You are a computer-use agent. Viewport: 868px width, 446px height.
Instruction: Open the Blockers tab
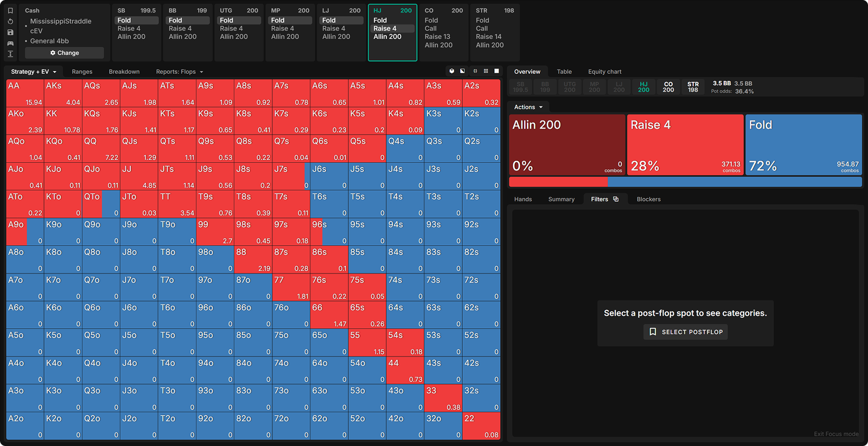click(x=648, y=199)
